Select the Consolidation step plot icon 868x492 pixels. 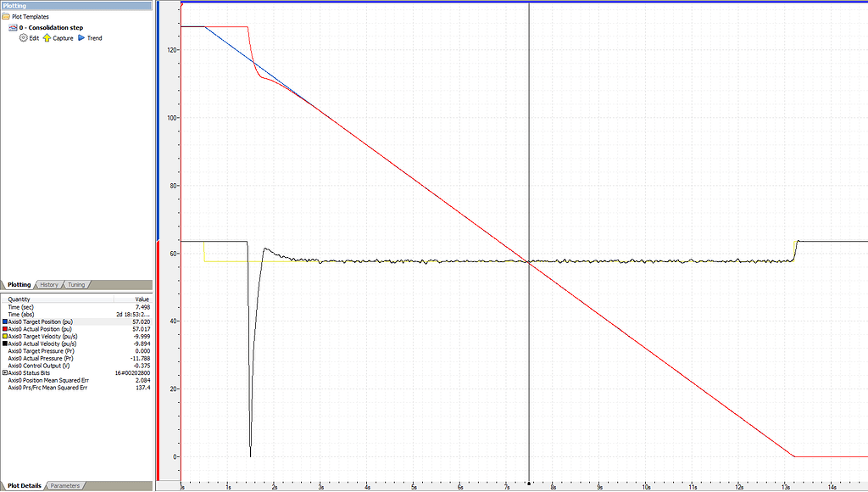[x=14, y=27]
